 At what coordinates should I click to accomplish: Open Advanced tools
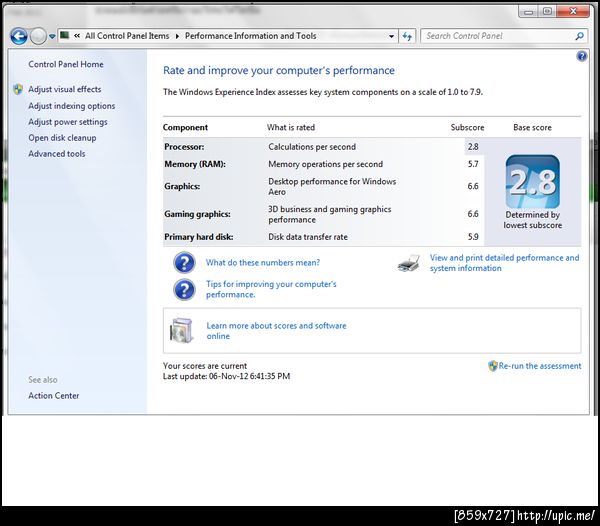coord(57,154)
